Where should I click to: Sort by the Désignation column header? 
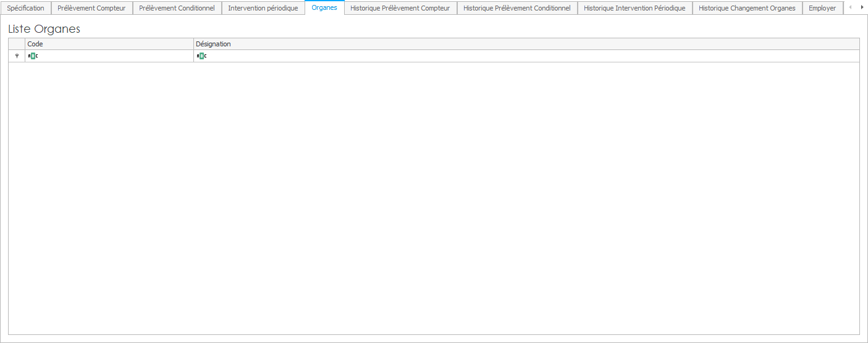point(525,44)
